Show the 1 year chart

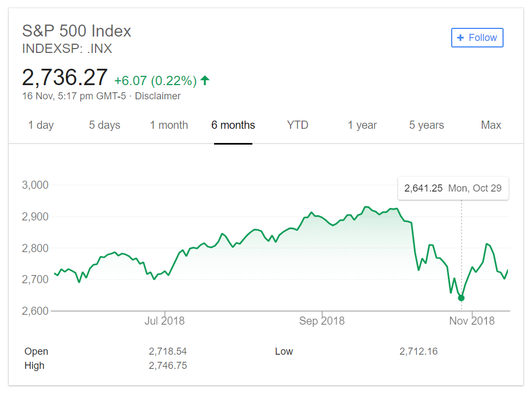tap(362, 125)
